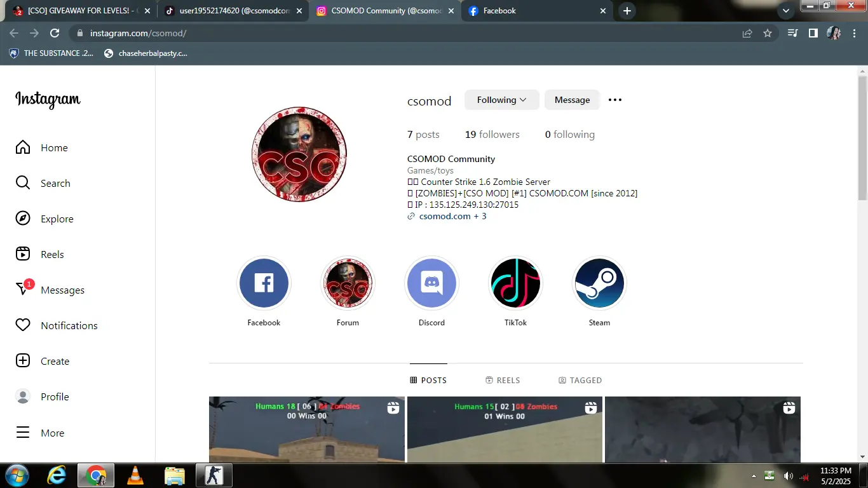The width and height of the screenshot is (868, 488).
Task: Open the Discord story highlight
Action: tap(431, 283)
